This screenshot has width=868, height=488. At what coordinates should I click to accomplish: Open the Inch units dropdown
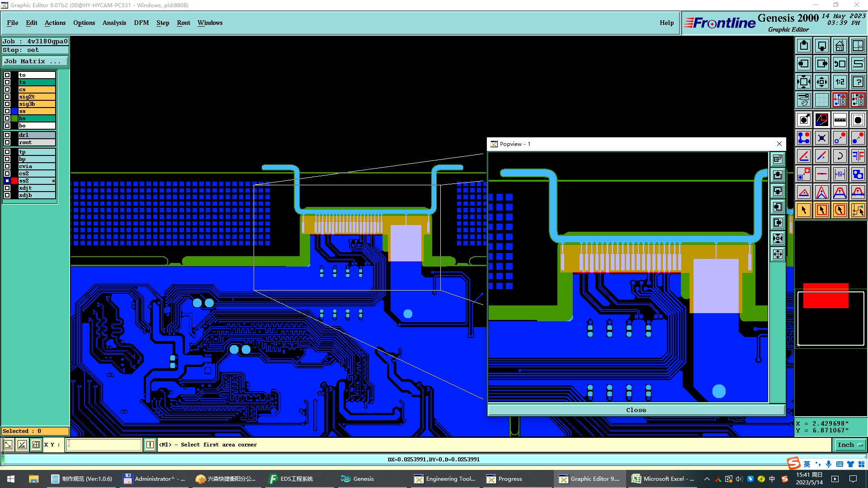click(850, 445)
